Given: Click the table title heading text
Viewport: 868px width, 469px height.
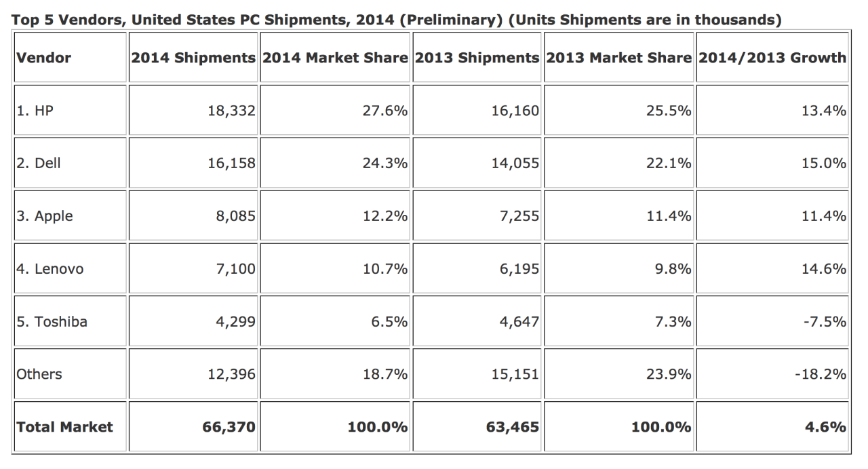Looking at the screenshot, I should click(397, 20).
